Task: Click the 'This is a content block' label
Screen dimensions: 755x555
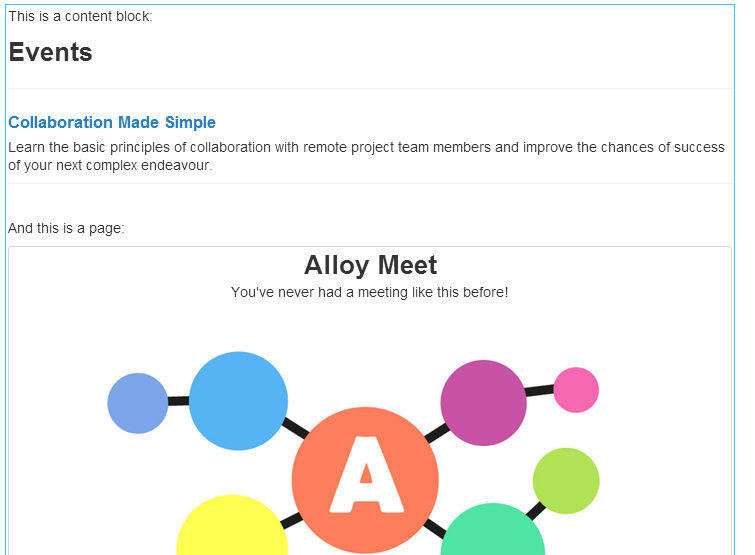Action: (80, 16)
